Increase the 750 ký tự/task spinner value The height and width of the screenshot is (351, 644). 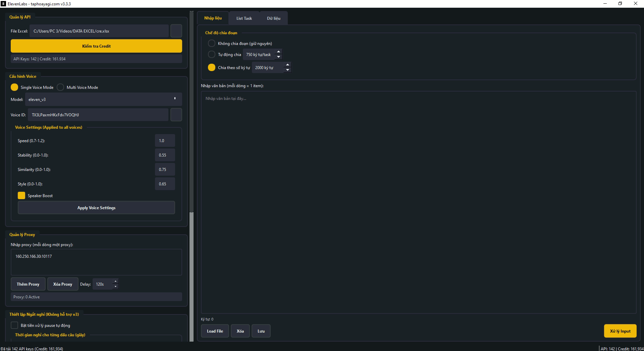[278, 52]
